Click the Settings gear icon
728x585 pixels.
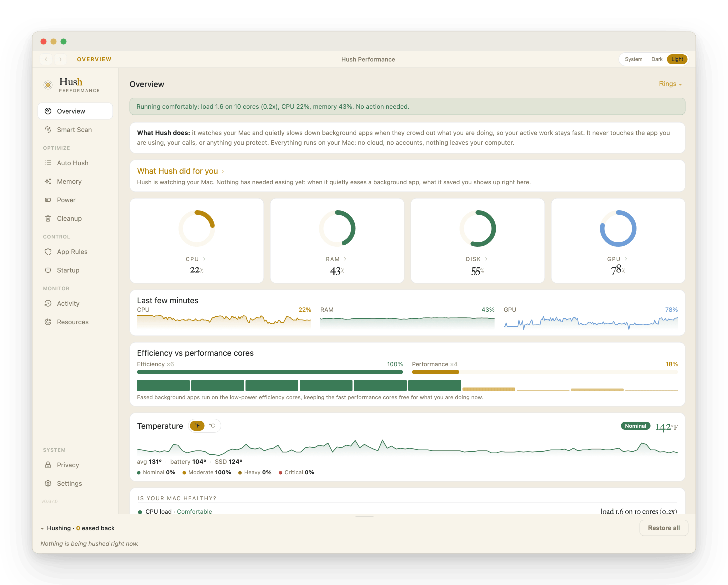pos(48,483)
